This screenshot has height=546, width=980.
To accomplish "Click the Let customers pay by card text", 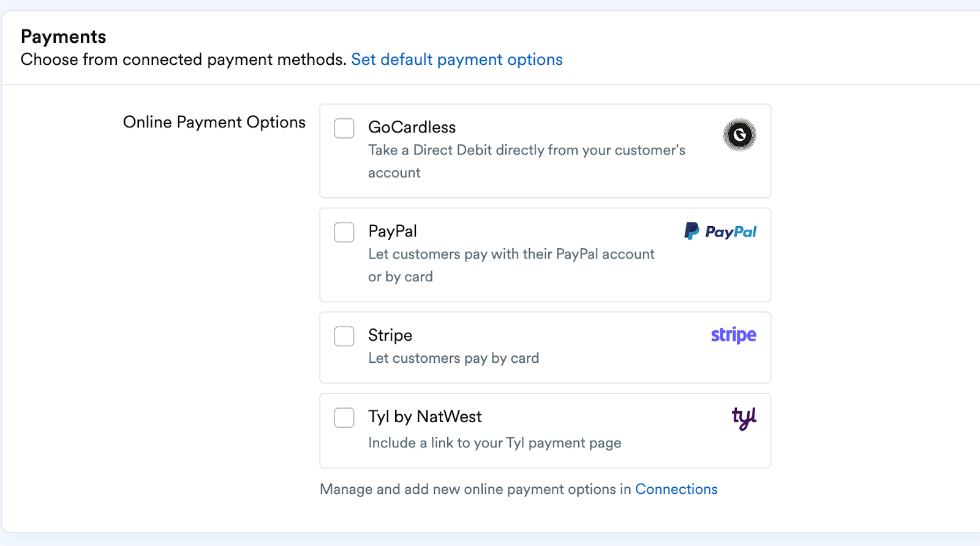I will (453, 358).
